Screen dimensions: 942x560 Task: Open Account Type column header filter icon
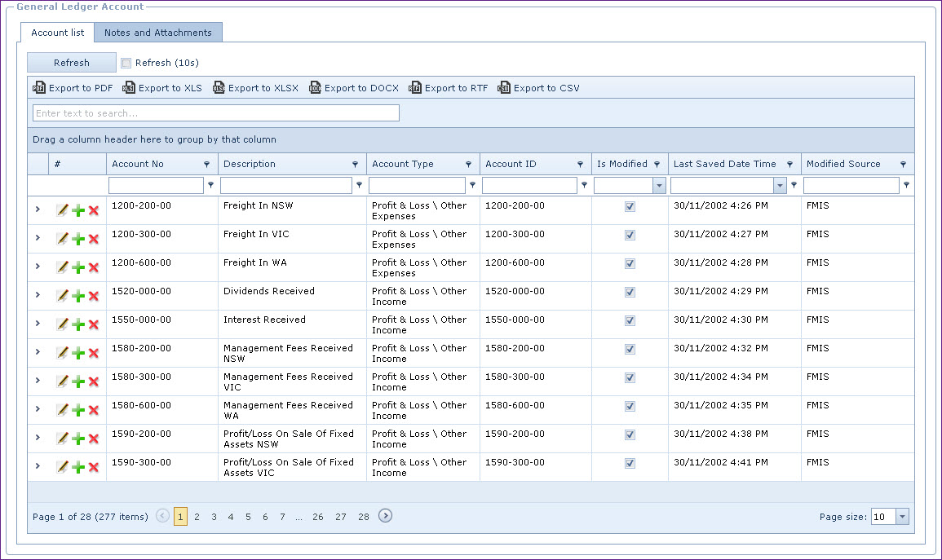point(469,165)
